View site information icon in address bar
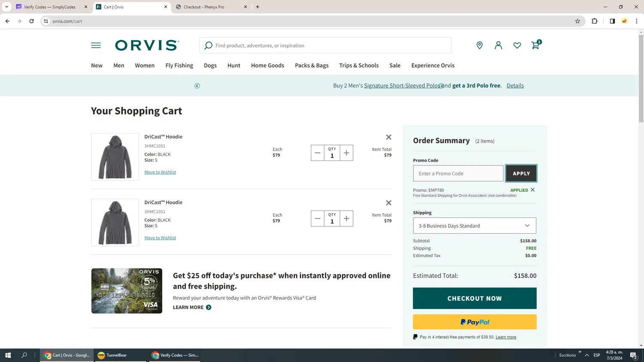644x362 pixels. [46, 21]
